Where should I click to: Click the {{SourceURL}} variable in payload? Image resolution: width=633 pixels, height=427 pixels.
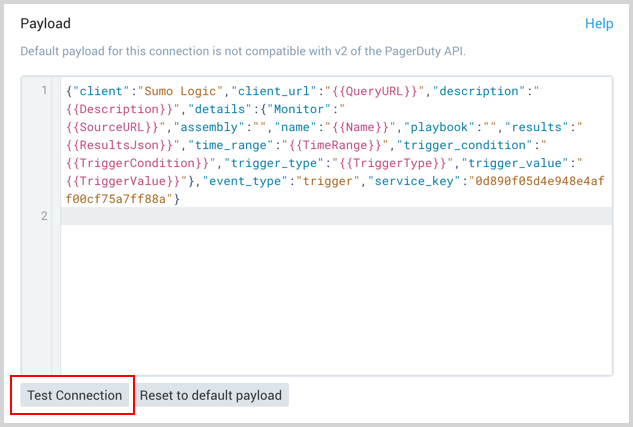click(114, 127)
